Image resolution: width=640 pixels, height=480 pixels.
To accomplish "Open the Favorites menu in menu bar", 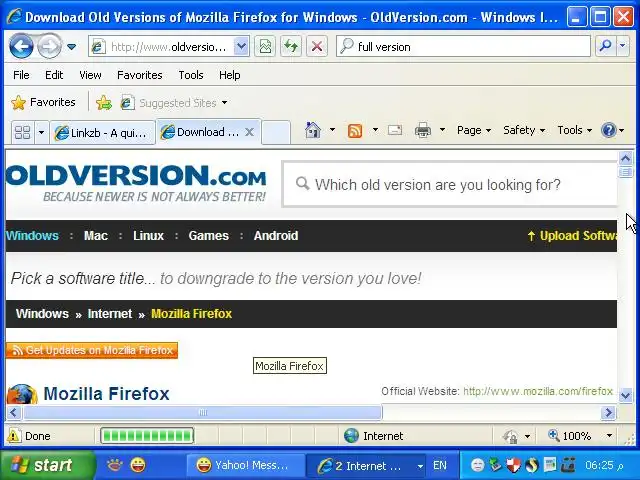I will [x=140, y=75].
